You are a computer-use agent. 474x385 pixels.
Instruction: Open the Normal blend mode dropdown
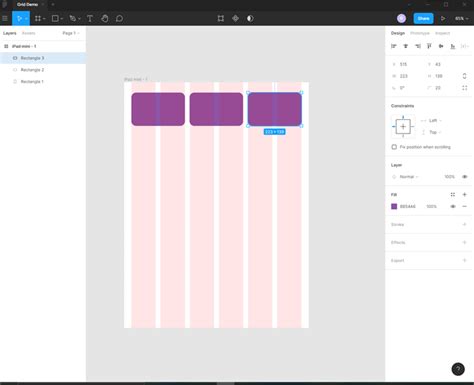point(409,177)
